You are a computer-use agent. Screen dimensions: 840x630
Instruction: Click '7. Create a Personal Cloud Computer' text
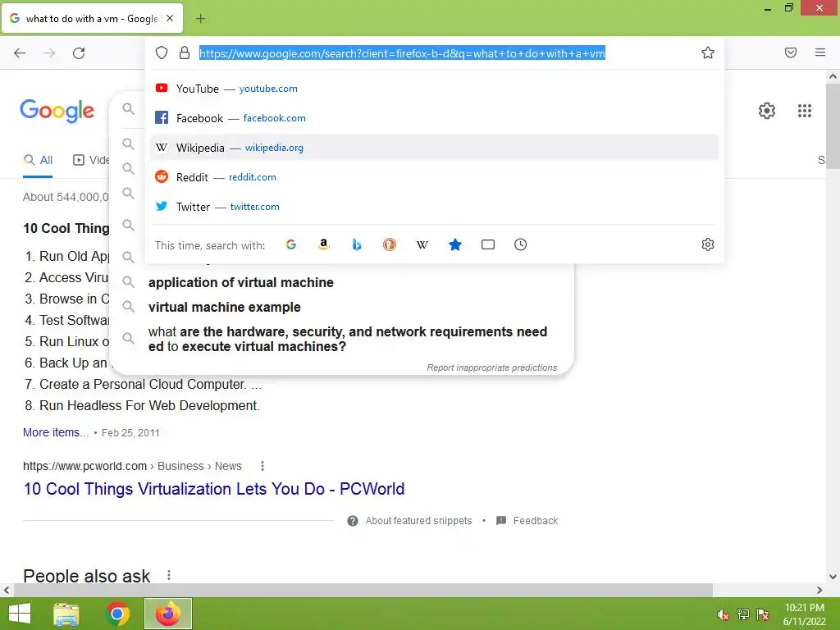tap(143, 384)
